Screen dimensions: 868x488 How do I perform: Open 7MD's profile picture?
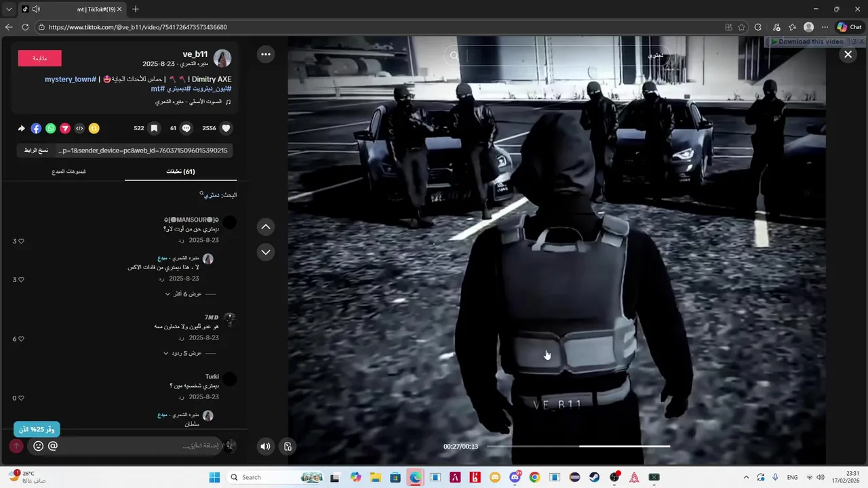click(x=230, y=319)
